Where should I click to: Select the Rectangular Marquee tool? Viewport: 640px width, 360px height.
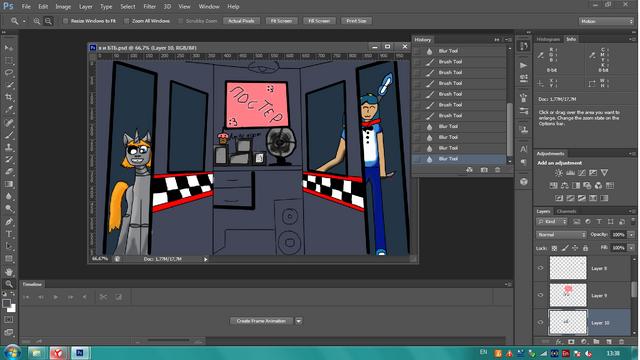pos(9,60)
